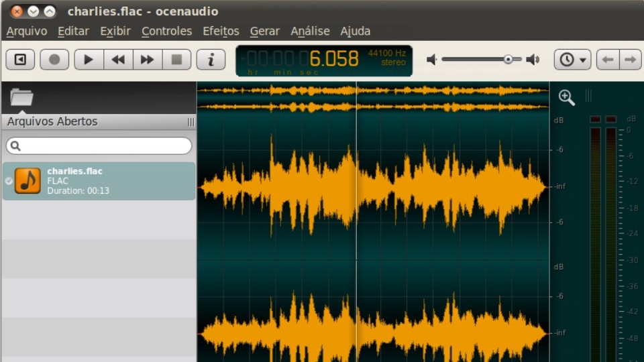
Task: Open the Efeitos menu
Action: (x=221, y=32)
